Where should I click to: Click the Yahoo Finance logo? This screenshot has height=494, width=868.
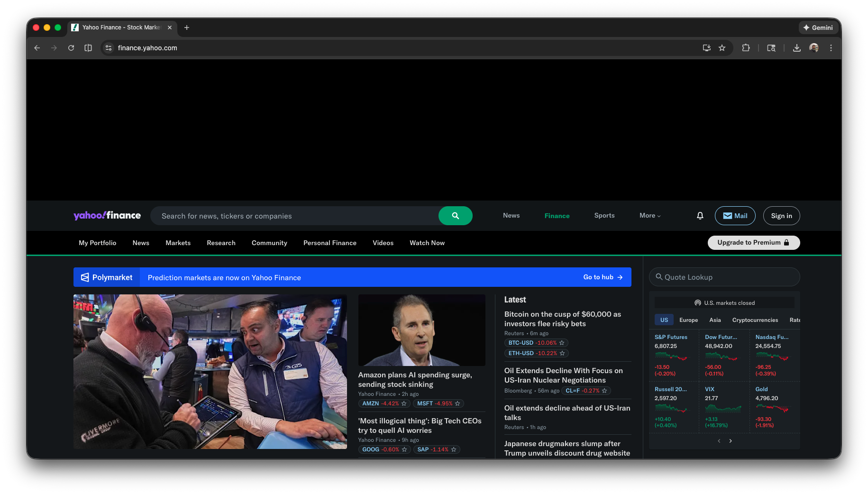pyautogui.click(x=107, y=215)
